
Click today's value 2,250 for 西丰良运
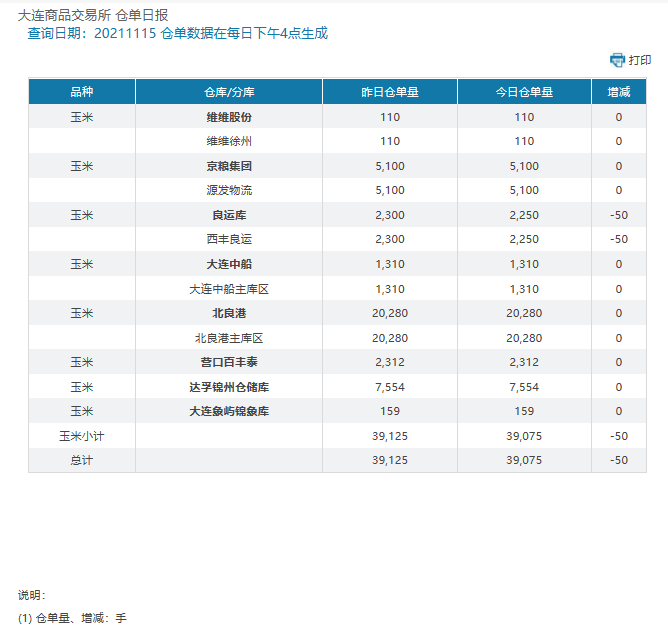524,239
